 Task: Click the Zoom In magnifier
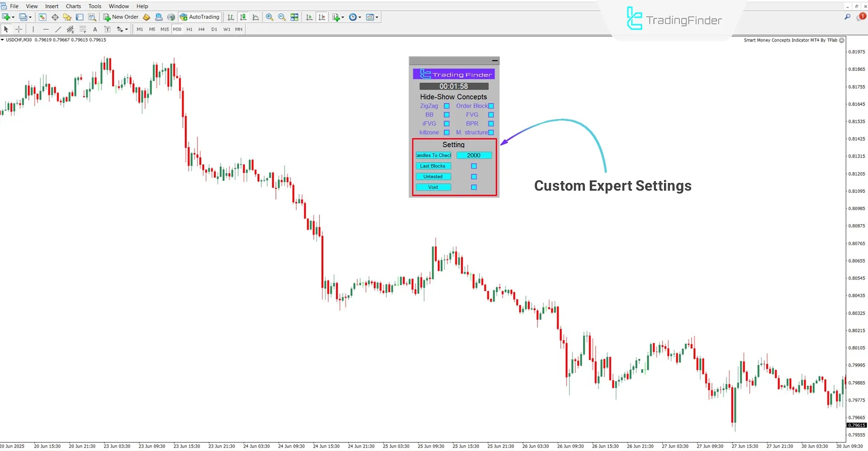(270, 17)
